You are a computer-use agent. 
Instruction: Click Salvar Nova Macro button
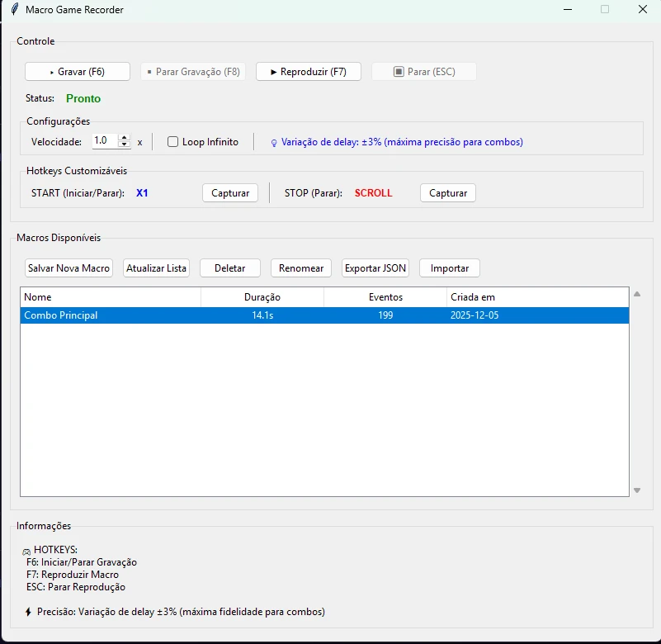point(68,268)
